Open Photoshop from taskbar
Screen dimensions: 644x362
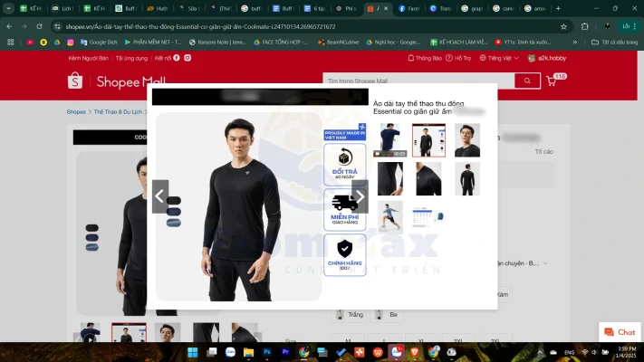267,352
